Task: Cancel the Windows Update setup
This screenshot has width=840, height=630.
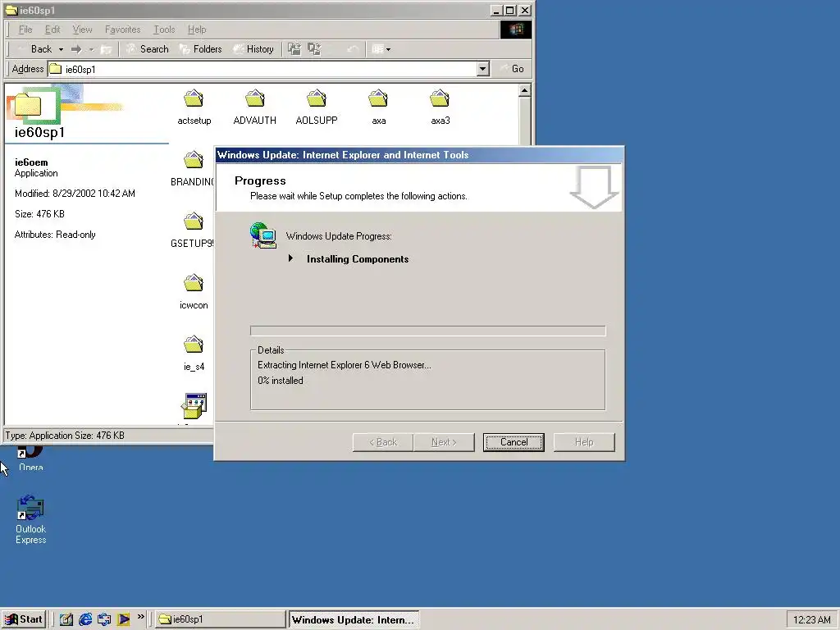Action: pos(514,442)
